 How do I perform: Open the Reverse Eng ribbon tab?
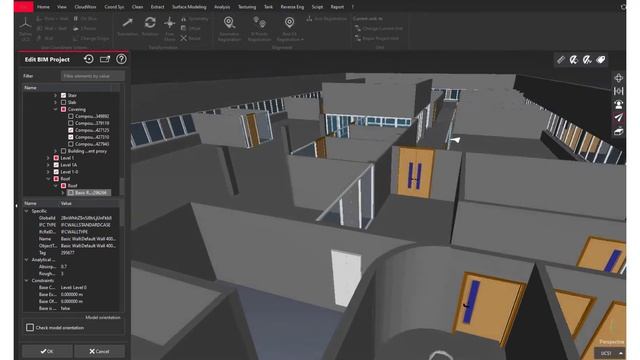click(x=292, y=7)
